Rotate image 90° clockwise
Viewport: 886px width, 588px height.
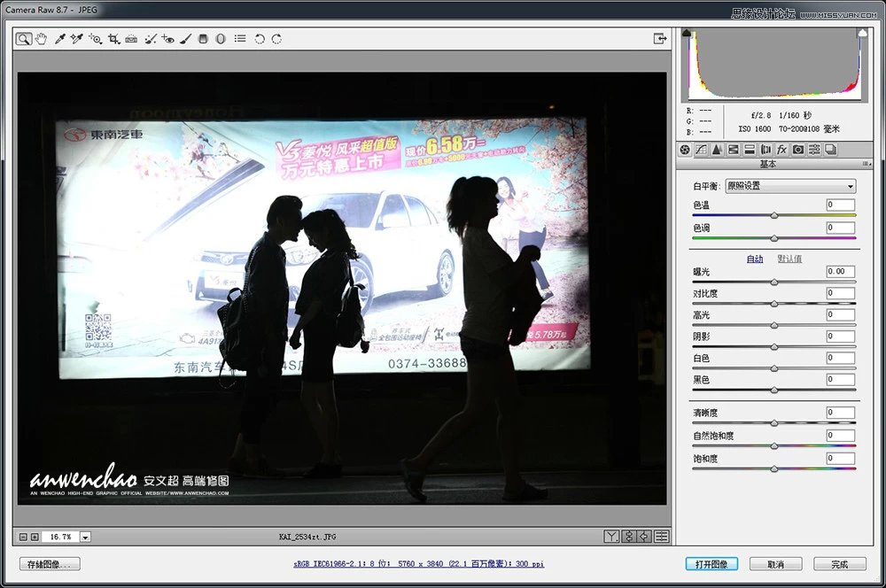276,39
